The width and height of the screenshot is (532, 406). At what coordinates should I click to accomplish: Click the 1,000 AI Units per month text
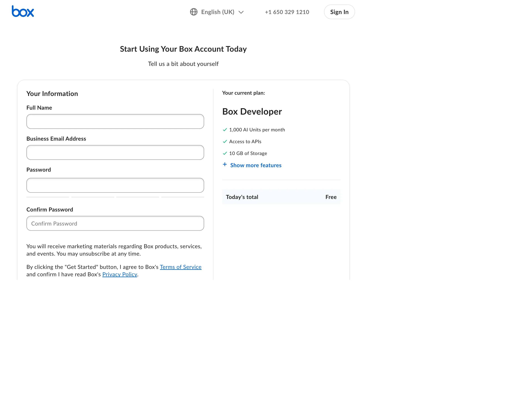click(257, 130)
